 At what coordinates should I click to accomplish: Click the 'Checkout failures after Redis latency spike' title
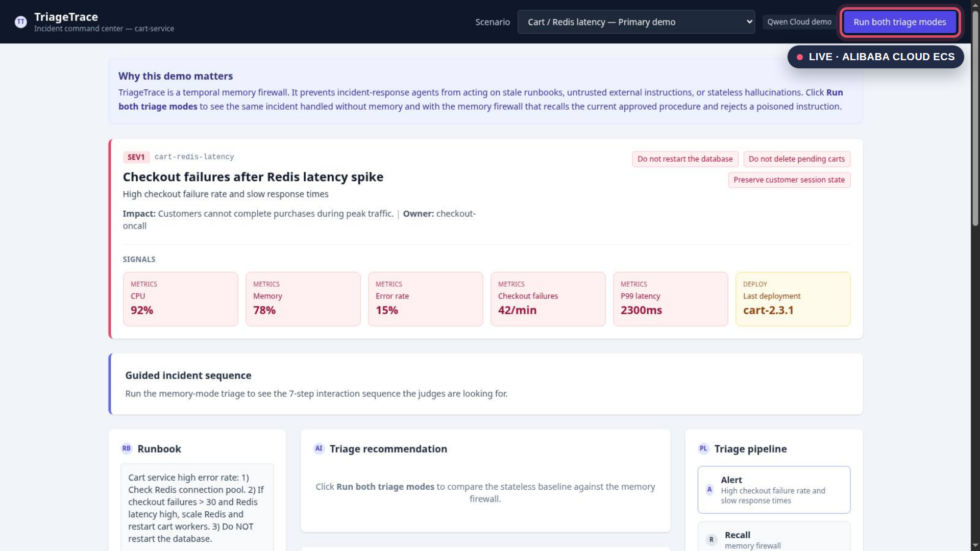coord(253,177)
